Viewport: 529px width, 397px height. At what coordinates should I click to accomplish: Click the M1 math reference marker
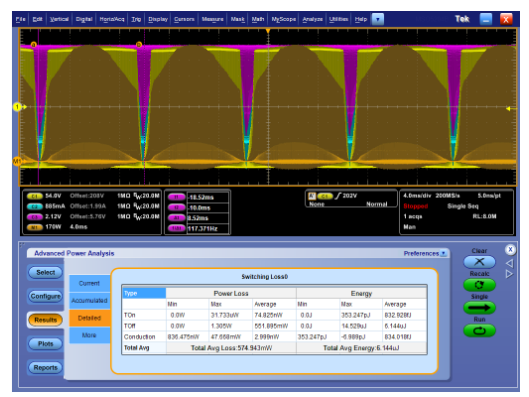point(18,161)
